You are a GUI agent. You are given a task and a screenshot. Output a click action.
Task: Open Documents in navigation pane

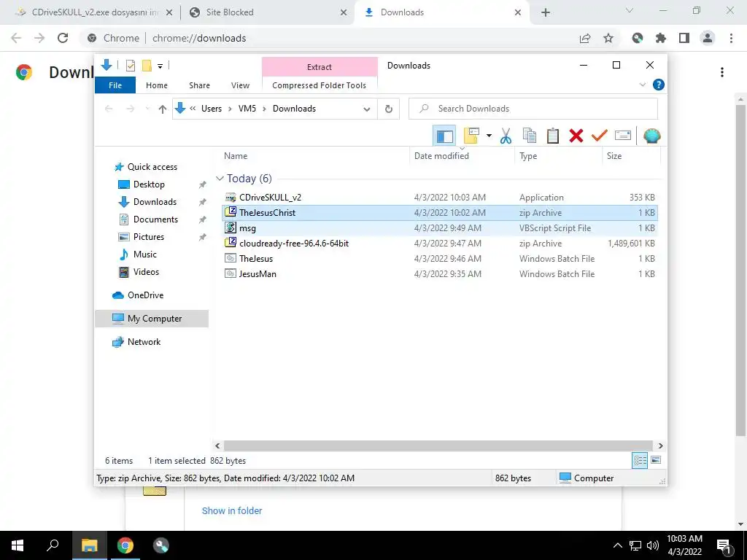pos(155,219)
